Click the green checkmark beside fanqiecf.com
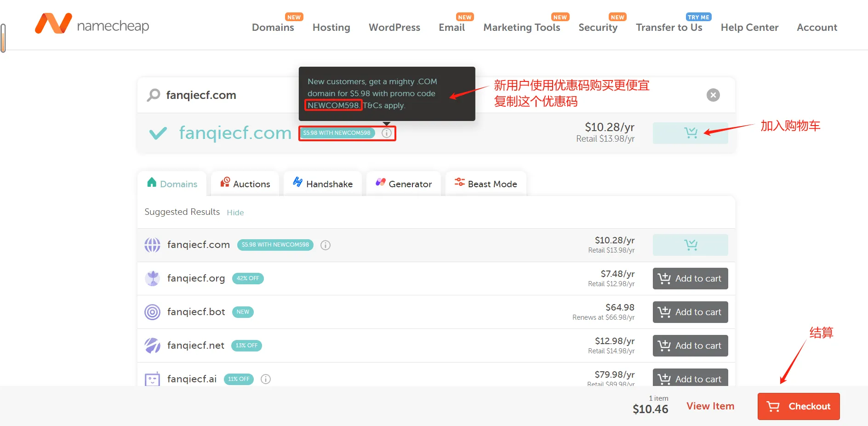This screenshot has width=868, height=426. point(158,133)
